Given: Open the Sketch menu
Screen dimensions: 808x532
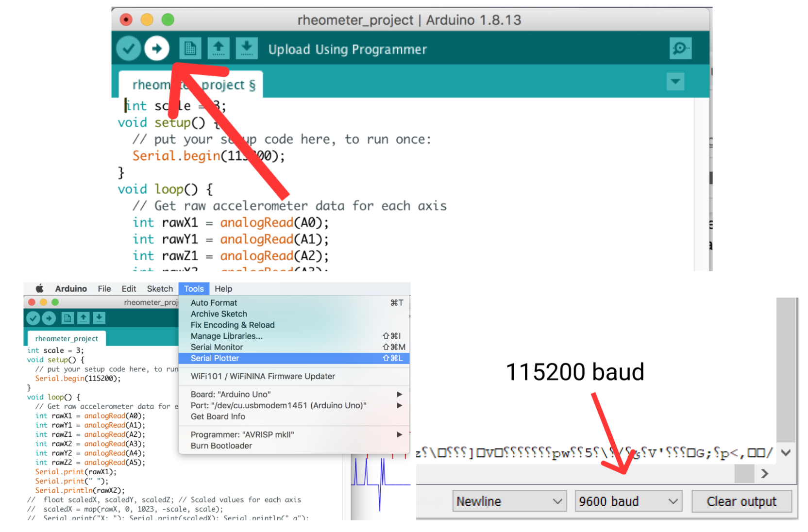Looking at the screenshot, I should click(x=160, y=289).
